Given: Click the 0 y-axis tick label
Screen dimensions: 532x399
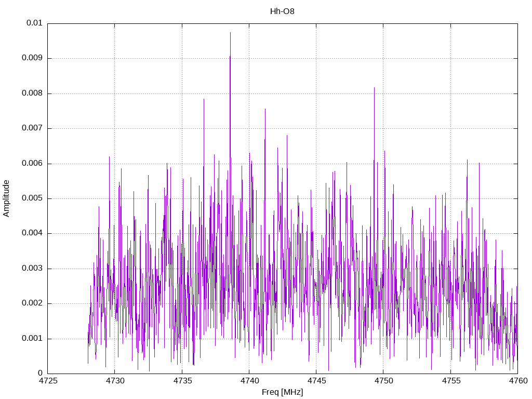Looking at the screenshot, I should pos(40,374).
